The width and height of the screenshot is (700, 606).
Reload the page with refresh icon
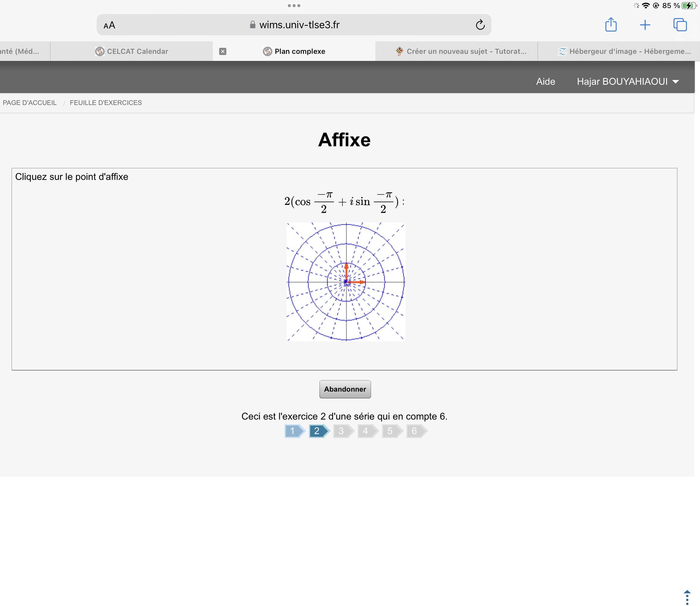(x=480, y=25)
